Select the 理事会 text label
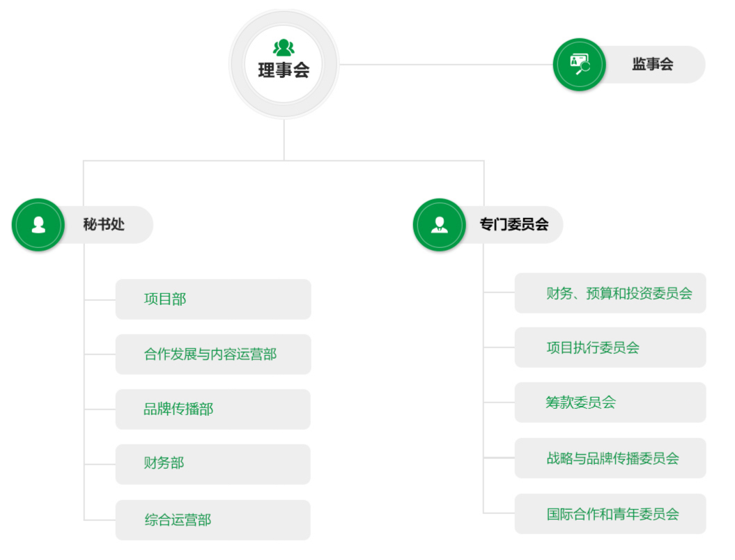735x560 pixels. 284,70
